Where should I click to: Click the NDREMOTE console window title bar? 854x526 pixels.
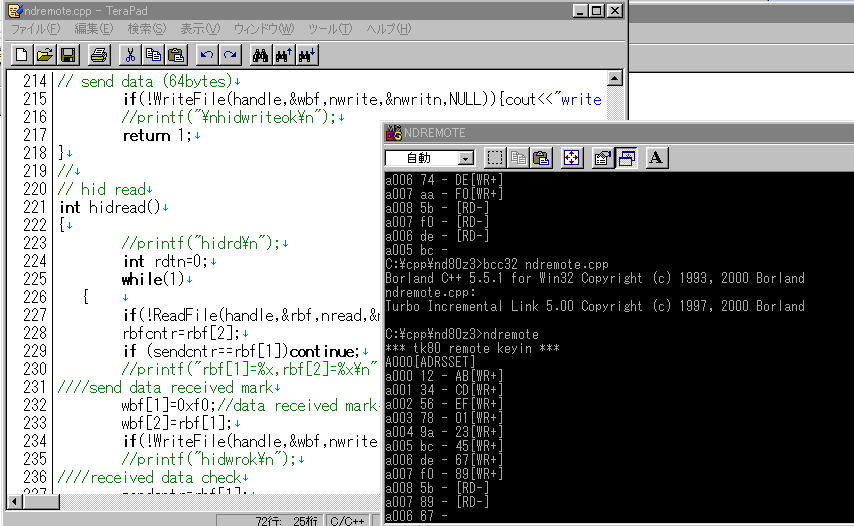619,132
